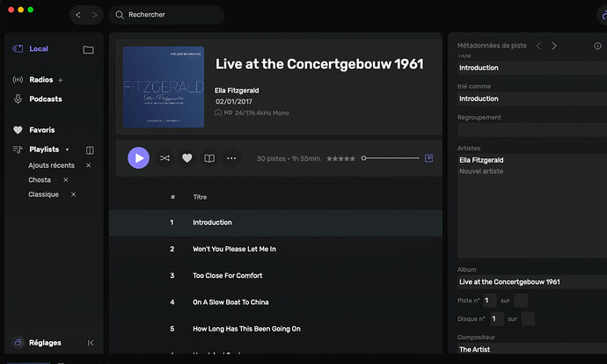Open the booklet icon next to heart

209,158
